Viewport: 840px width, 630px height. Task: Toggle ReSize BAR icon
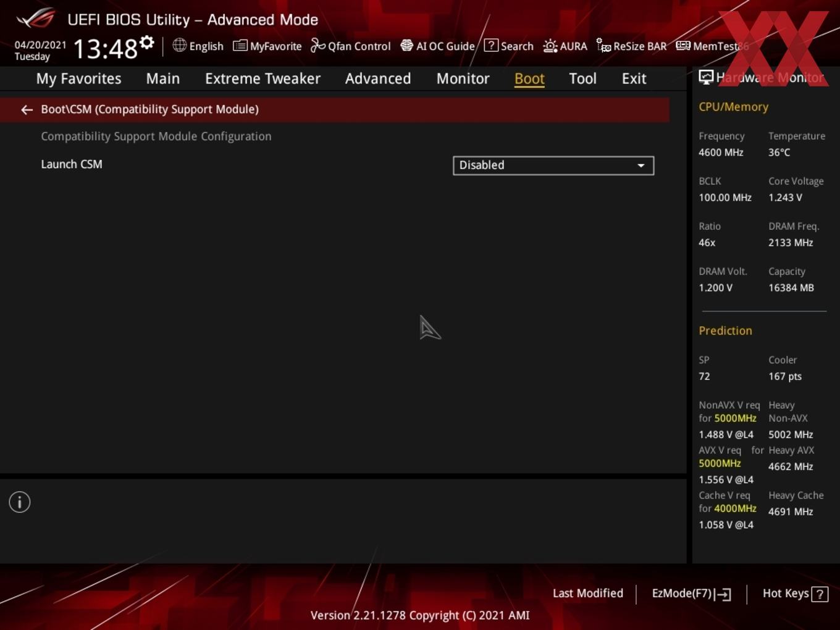603,45
